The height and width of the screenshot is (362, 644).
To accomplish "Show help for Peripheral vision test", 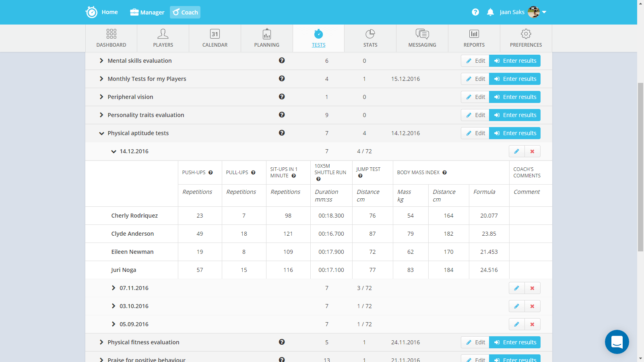I will (282, 97).
